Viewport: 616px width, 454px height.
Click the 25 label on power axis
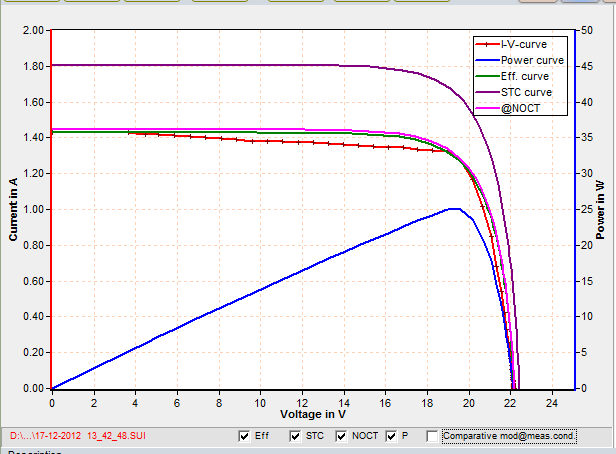(588, 209)
